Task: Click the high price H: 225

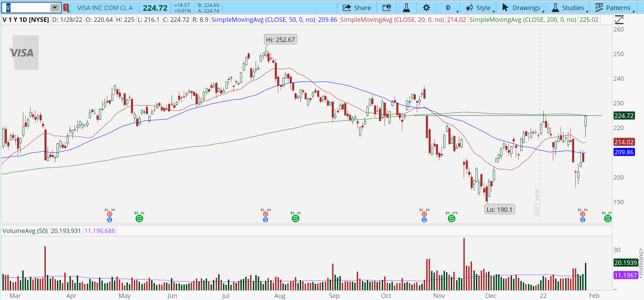Action: (125, 20)
